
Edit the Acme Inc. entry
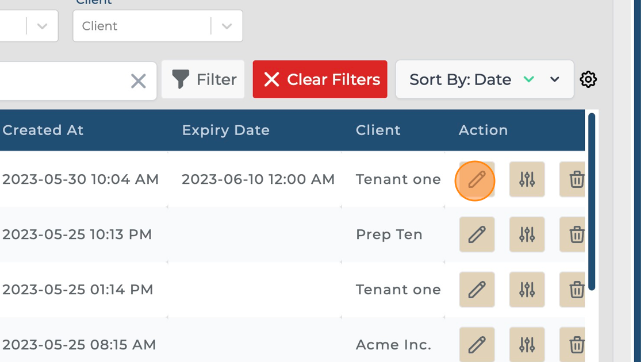pos(476,344)
